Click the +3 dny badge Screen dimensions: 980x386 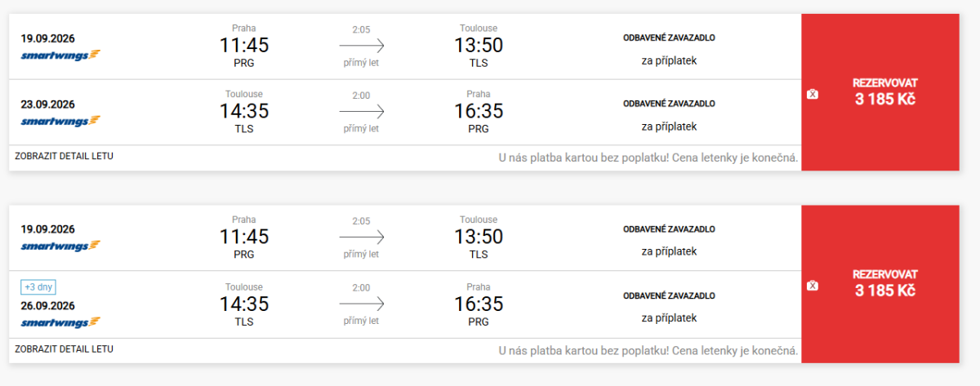click(x=38, y=286)
